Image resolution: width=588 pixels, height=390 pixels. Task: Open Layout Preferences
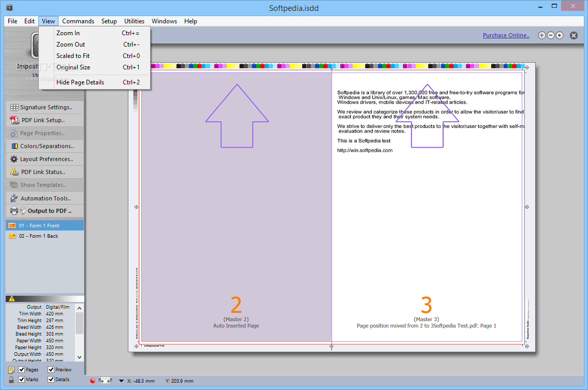click(x=45, y=159)
